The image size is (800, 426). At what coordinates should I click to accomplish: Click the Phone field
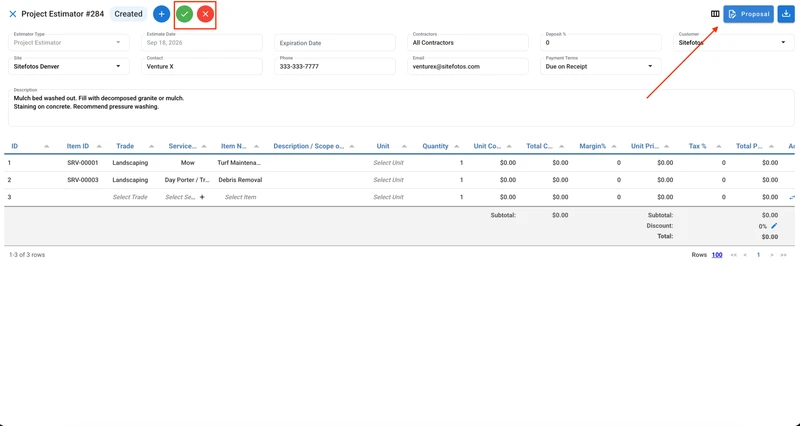[x=335, y=66]
